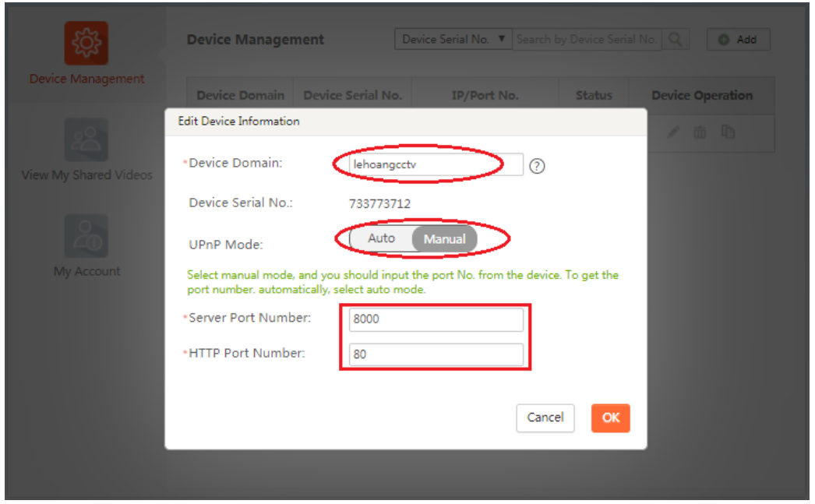Click the pencil edit device icon
Screen dimensions: 815x504
coord(673,132)
